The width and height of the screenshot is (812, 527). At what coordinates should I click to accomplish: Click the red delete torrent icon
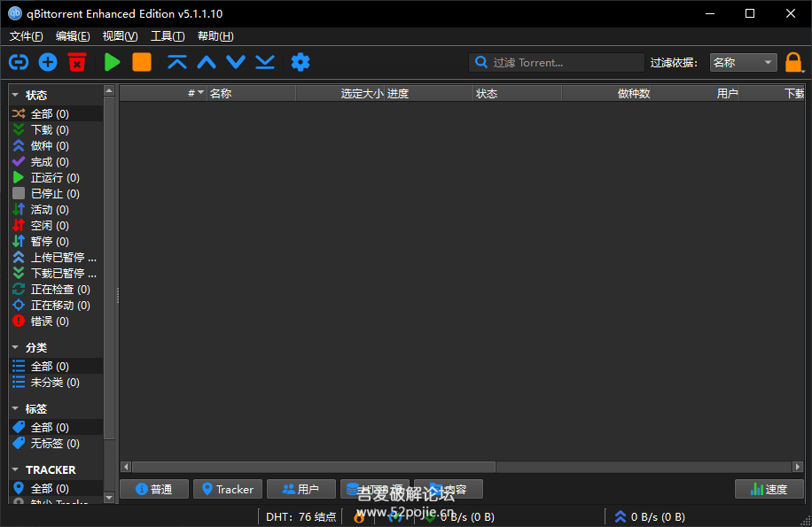77,62
